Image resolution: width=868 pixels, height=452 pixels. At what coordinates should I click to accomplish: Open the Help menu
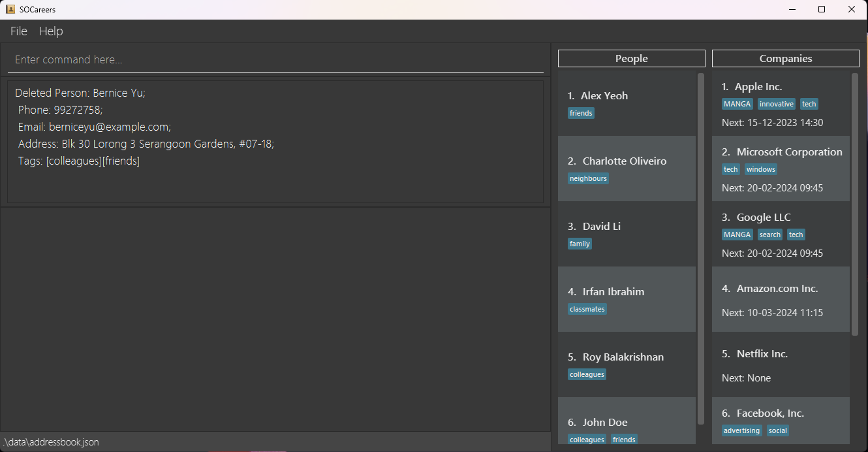(51, 31)
